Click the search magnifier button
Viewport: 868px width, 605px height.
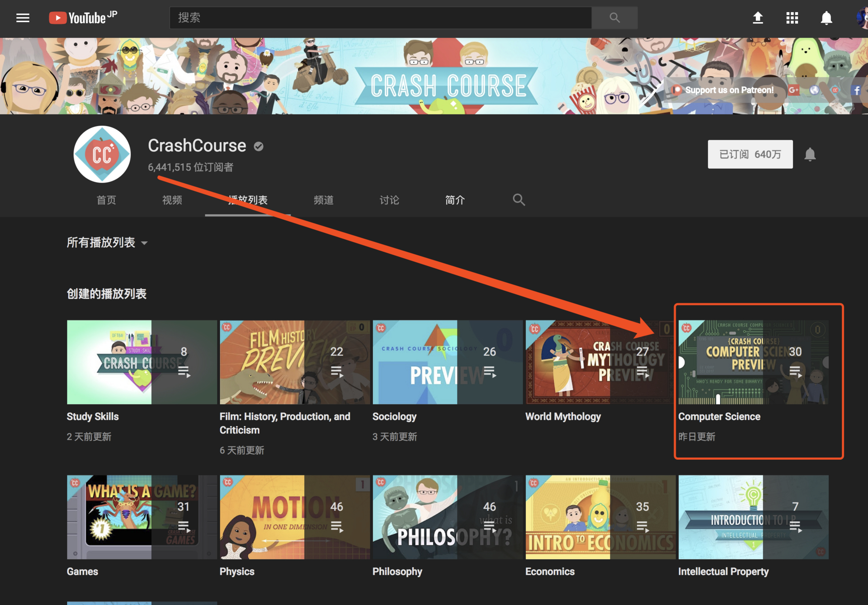614,18
